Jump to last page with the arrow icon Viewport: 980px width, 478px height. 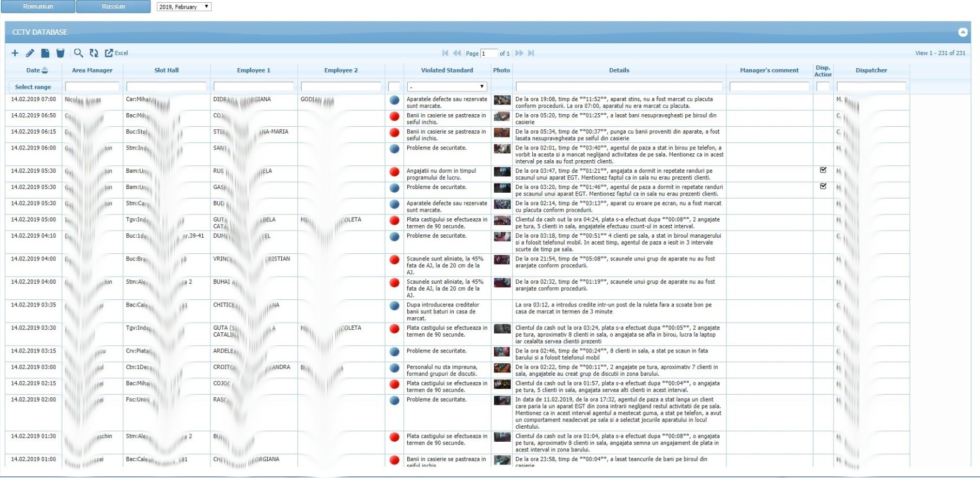(531, 53)
